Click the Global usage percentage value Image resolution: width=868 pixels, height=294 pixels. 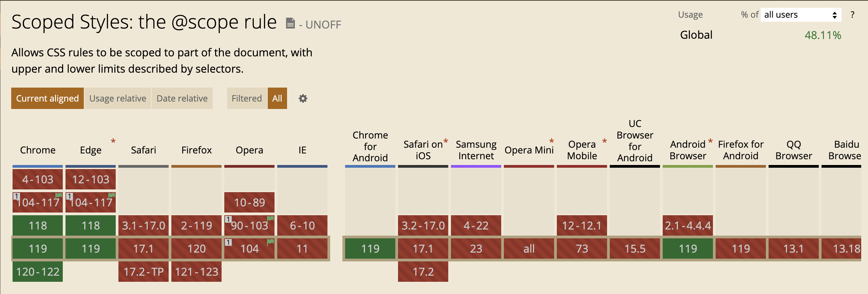[823, 35]
